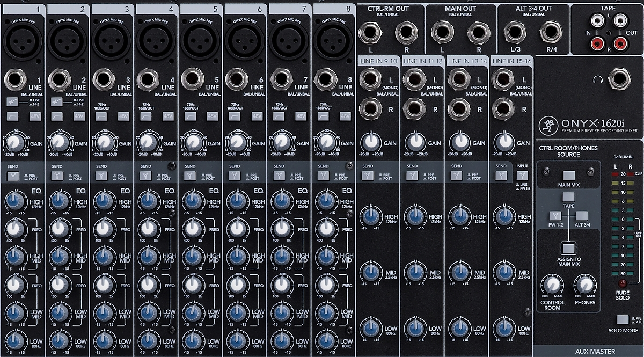This screenshot has height=357, width=644.
Task: Enable channel 3 75Hz low-cut filter
Action: (x=100, y=116)
